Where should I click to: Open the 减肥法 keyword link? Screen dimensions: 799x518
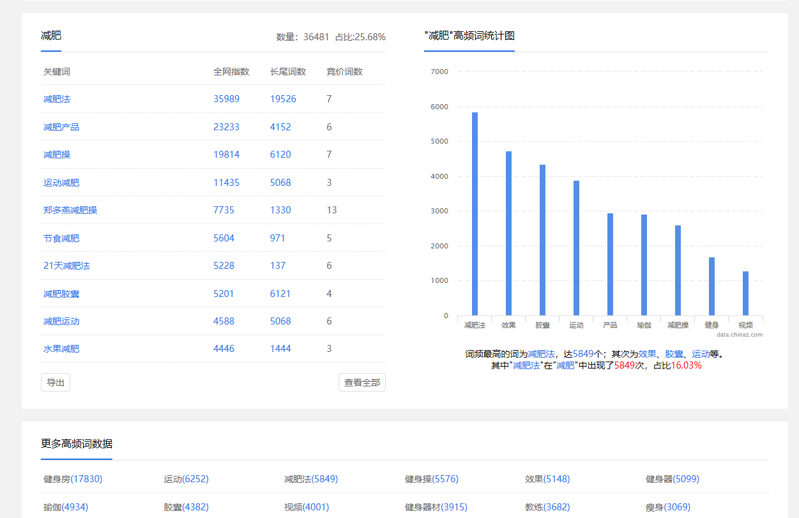57,99
